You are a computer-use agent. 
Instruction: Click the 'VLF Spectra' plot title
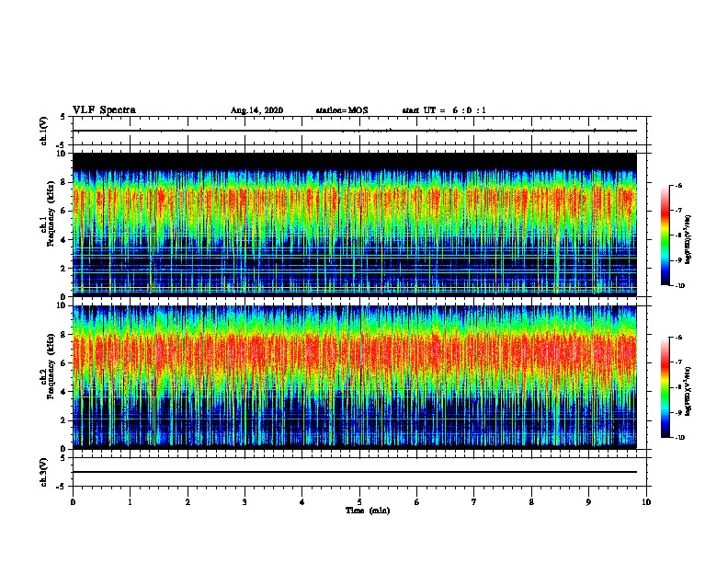pyautogui.click(x=104, y=110)
